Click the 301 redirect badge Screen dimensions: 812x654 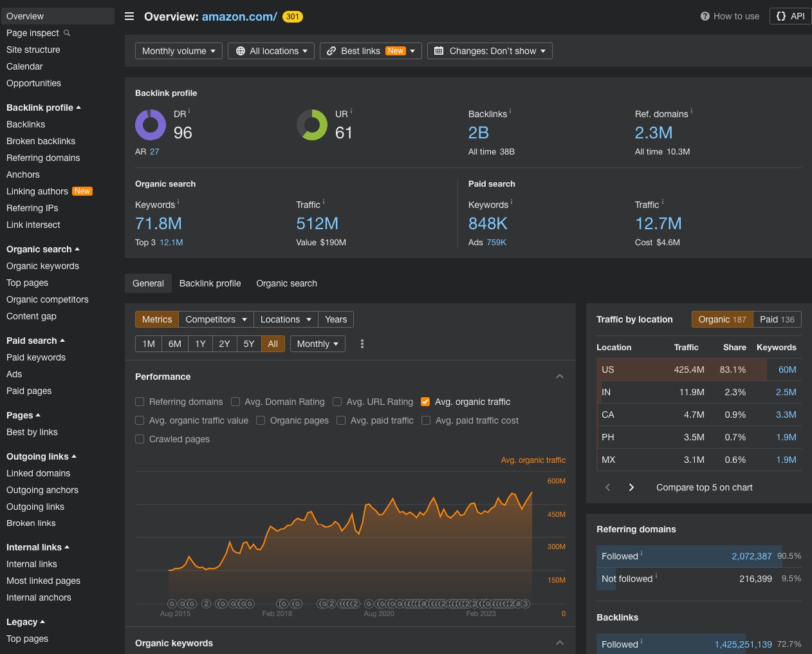[293, 17]
